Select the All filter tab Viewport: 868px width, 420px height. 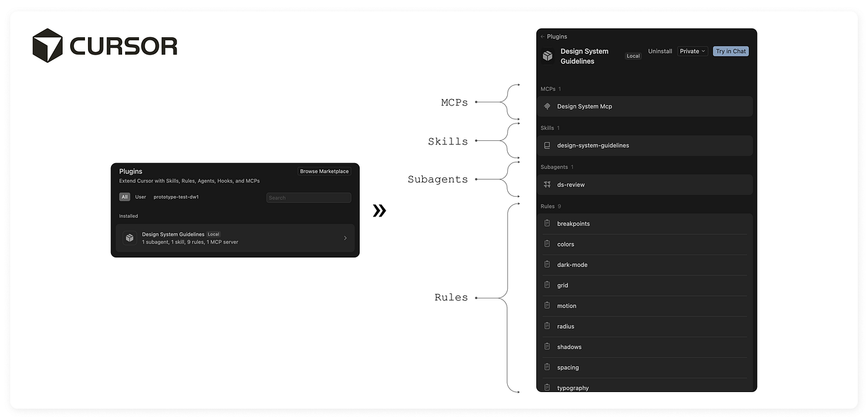click(x=125, y=197)
